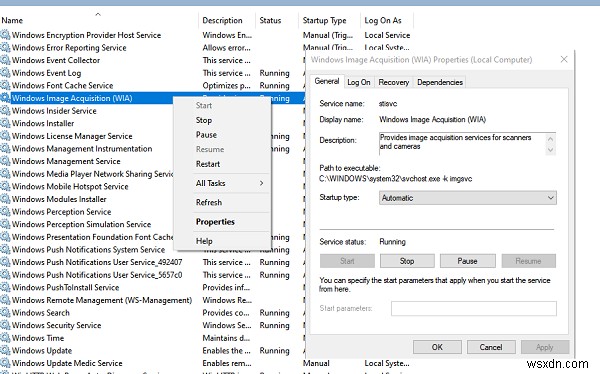Viewport: 600px width, 374px height.
Task: Click gear icon beside Windows Error Reporting Service
Action: (5, 48)
